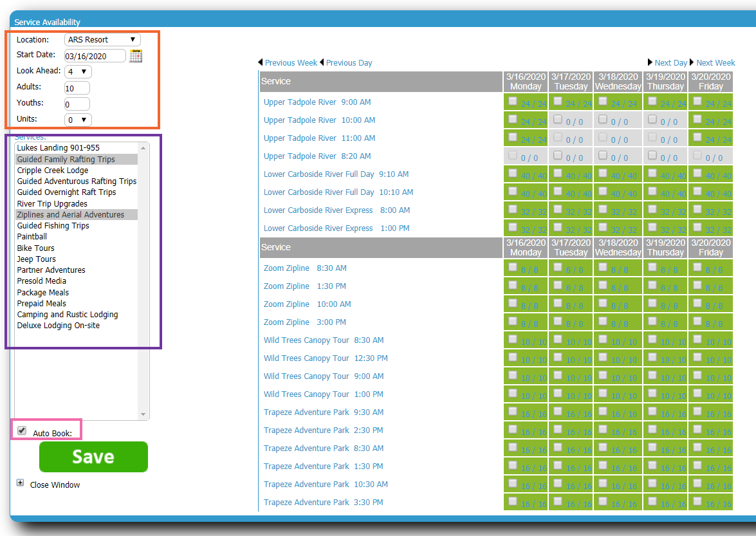
Task: Check Friday box for Zoom Zipline 8:30 AM
Action: 697,267
